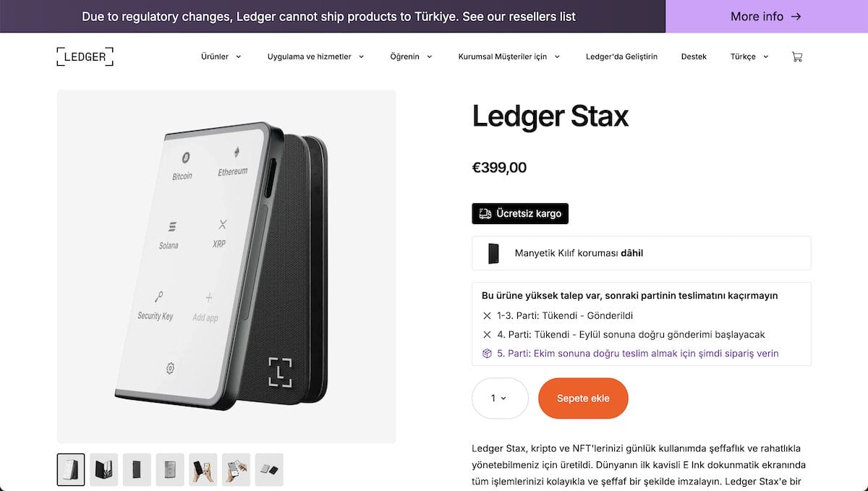Expand Uygulama ve hizmetler menu
The image size is (868, 491).
pos(315,56)
